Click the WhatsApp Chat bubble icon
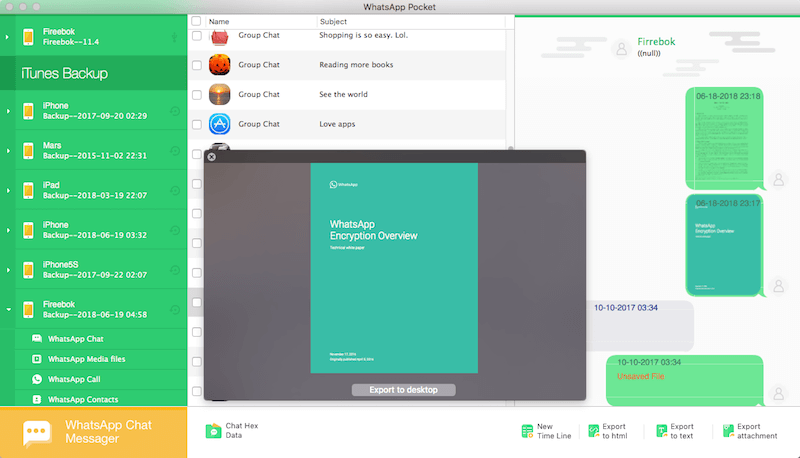This screenshot has width=800, height=458. tap(37, 339)
